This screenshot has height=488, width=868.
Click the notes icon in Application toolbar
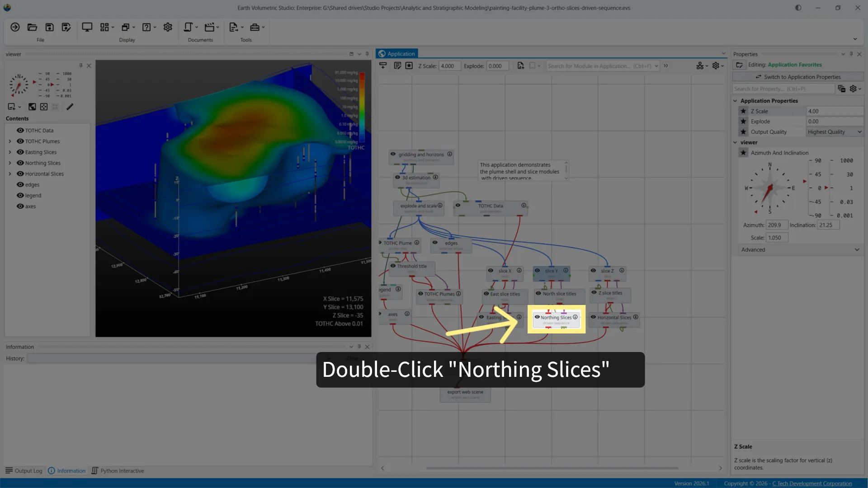pyautogui.click(x=397, y=66)
